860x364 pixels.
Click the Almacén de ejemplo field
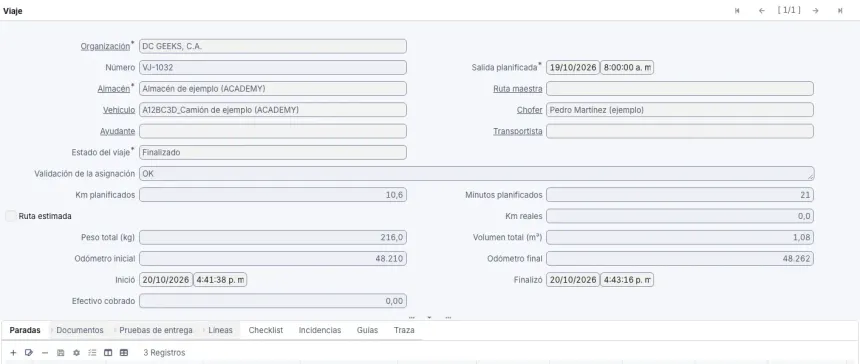(x=273, y=89)
